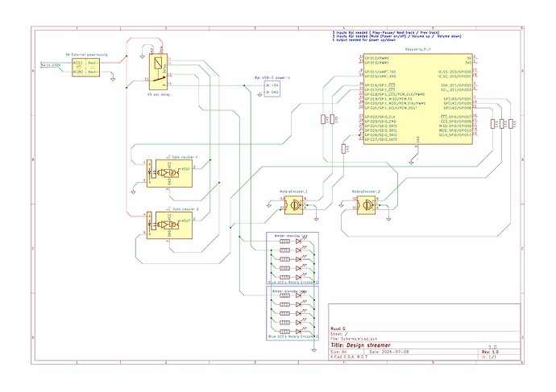Viewport: 556px width, 392px height.
Task: Select ground symbol at RotaryEncoder_2 S2 pin
Action: [x=341, y=205]
